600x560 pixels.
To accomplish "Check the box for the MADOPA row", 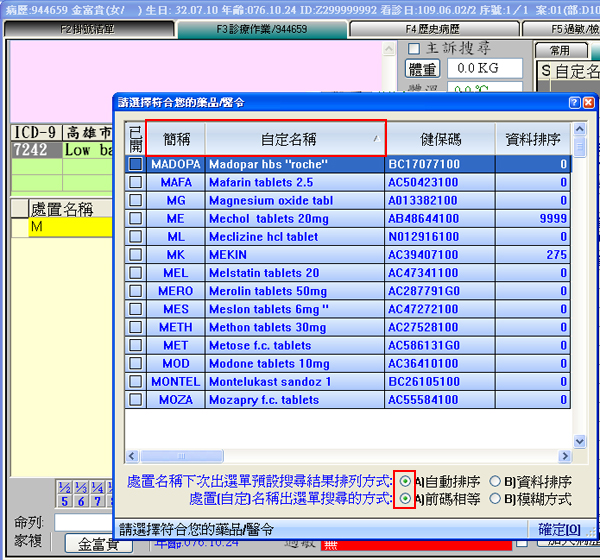I will pos(135,164).
